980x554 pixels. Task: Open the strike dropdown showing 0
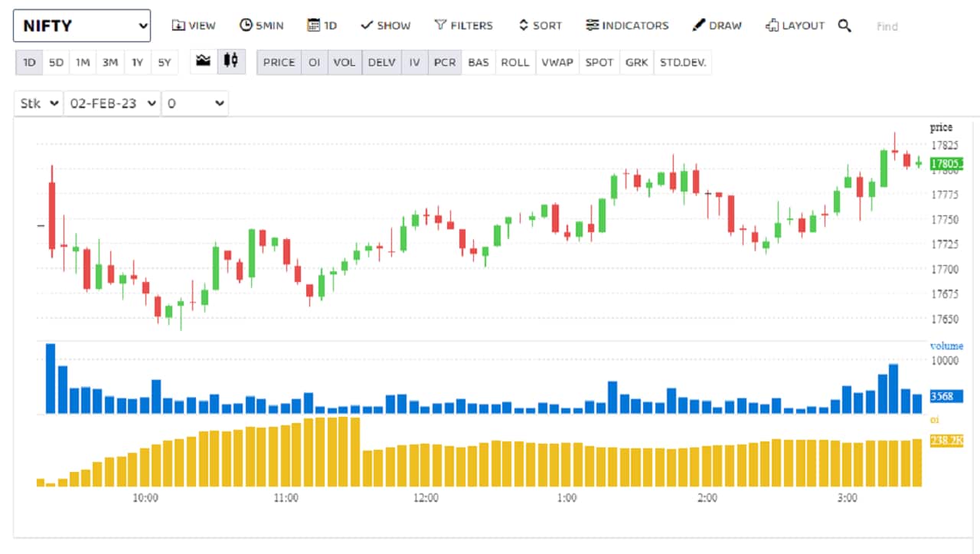(x=194, y=103)
